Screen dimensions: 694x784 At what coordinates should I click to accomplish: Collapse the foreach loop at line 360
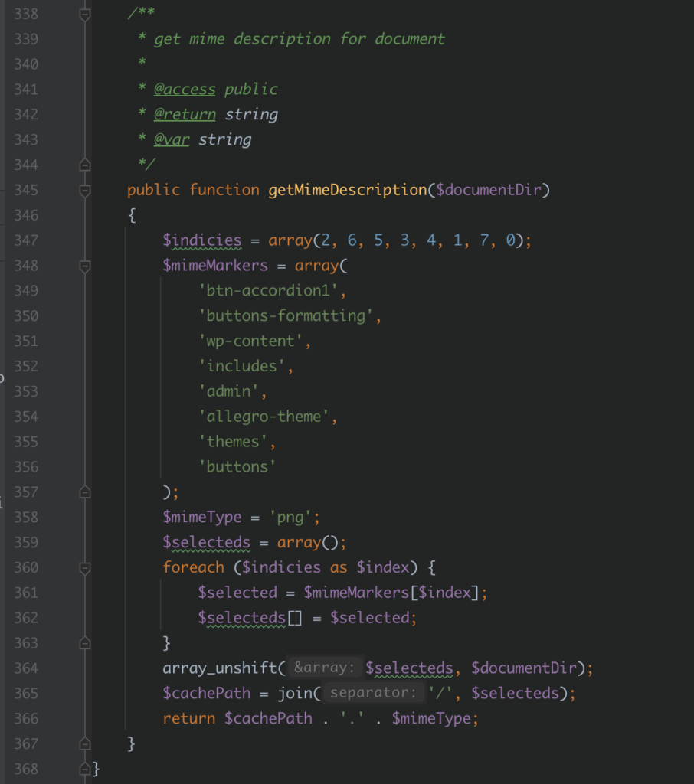click(85, 568)
